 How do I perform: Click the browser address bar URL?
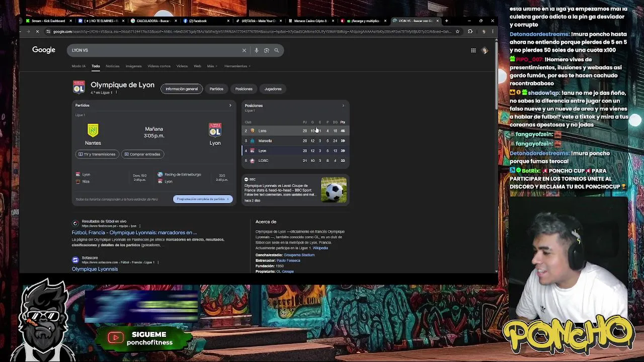[252, 32]
